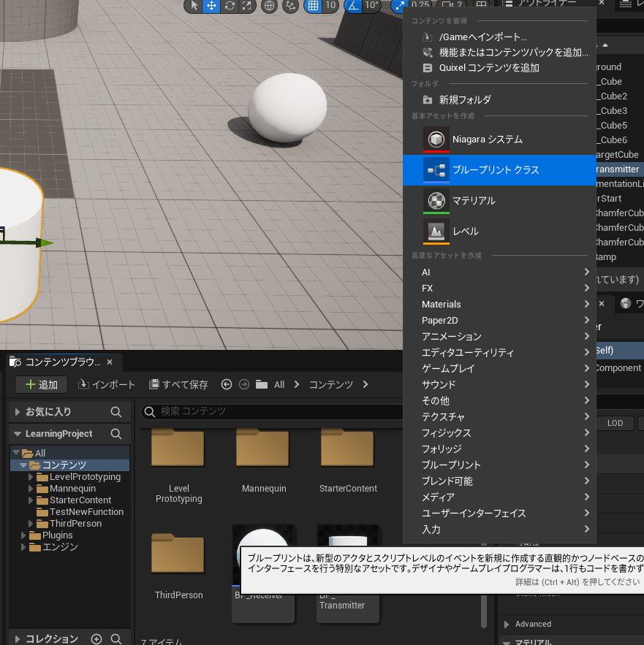Expand the Materials submenu

tap(499, 304)
